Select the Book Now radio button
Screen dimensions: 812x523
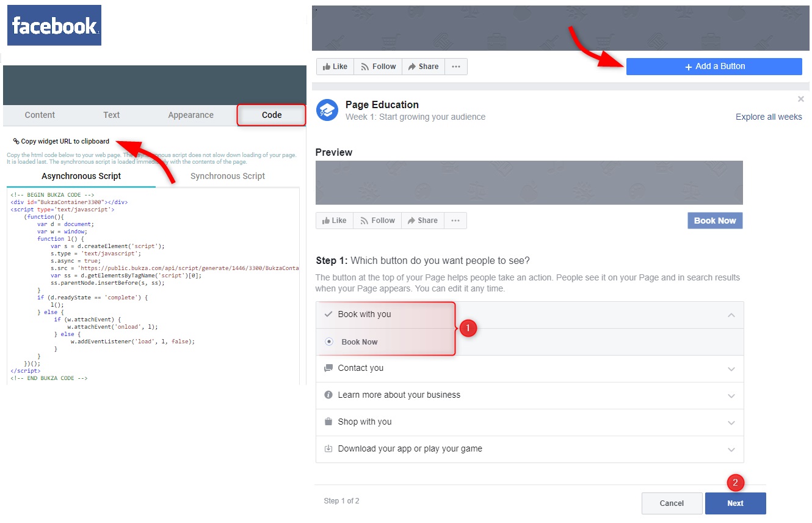(x=328, y=342)
